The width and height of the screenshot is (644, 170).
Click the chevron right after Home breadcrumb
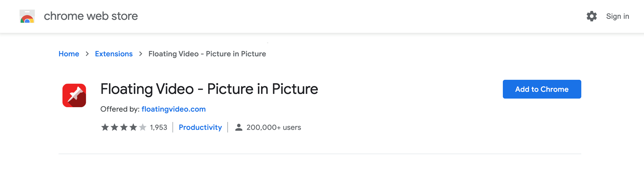tap(87, 54)
